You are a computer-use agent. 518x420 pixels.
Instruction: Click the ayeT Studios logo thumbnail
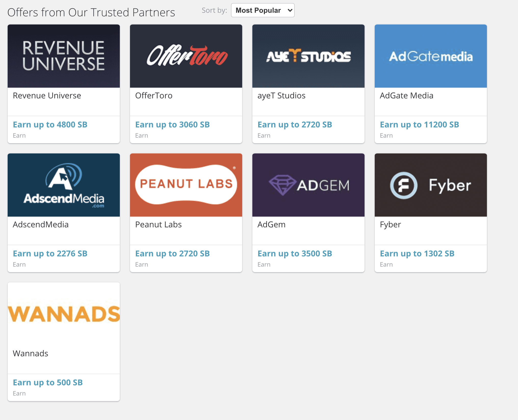[308, 56]
